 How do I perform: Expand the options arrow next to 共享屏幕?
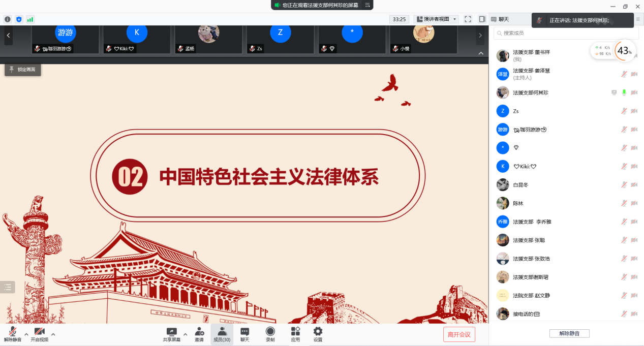[x=185, y=334]
